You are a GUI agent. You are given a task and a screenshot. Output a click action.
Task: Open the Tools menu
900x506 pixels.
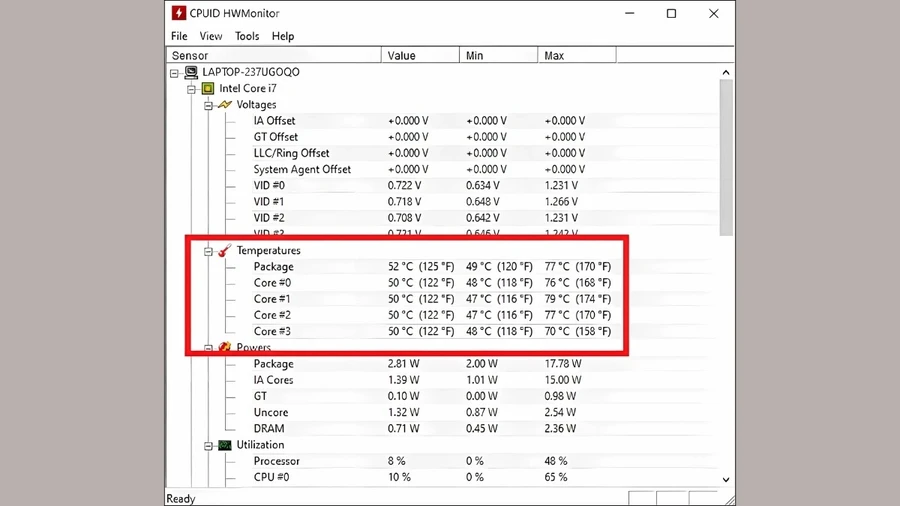247,36
